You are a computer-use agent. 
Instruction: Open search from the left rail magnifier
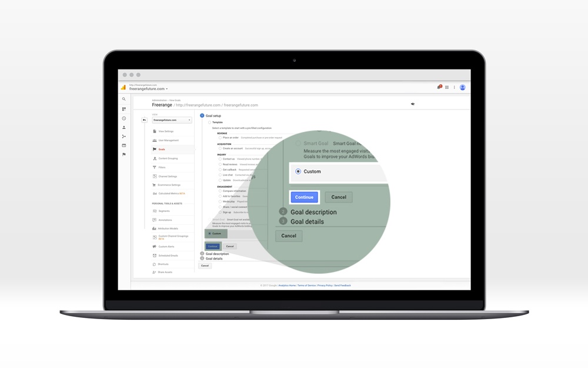coord(123,99)
